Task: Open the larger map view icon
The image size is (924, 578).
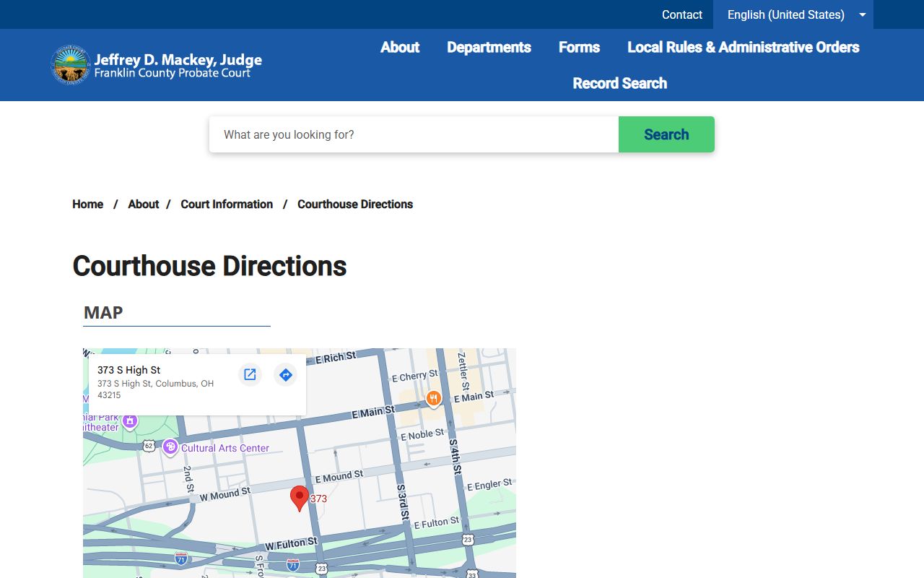Action: tap(250, 374)
